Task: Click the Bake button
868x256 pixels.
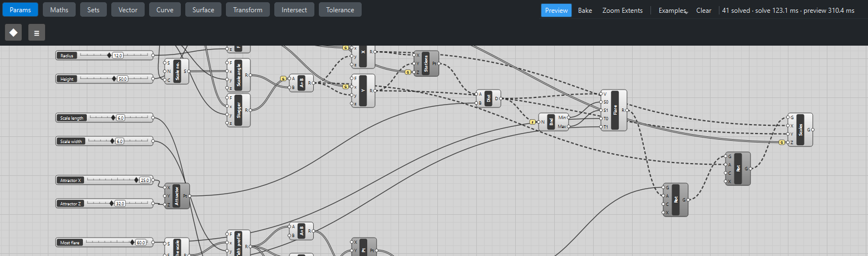Action: [585, 10]
